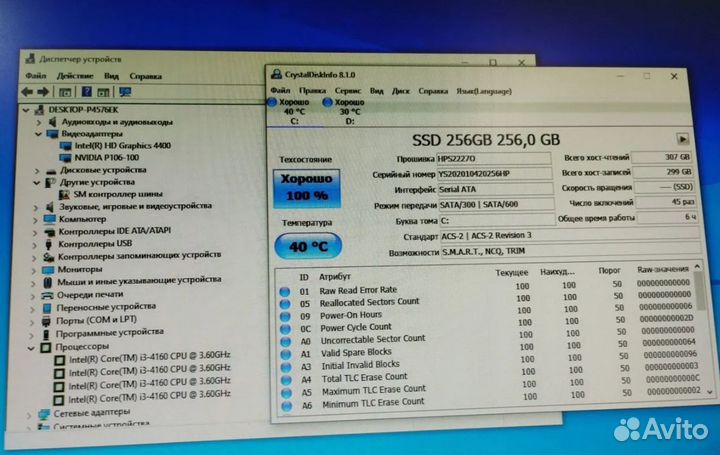720x455 pixels.
Task: Expand Аудиовходы и аудиовыходы node
Action: click(39, 123)
